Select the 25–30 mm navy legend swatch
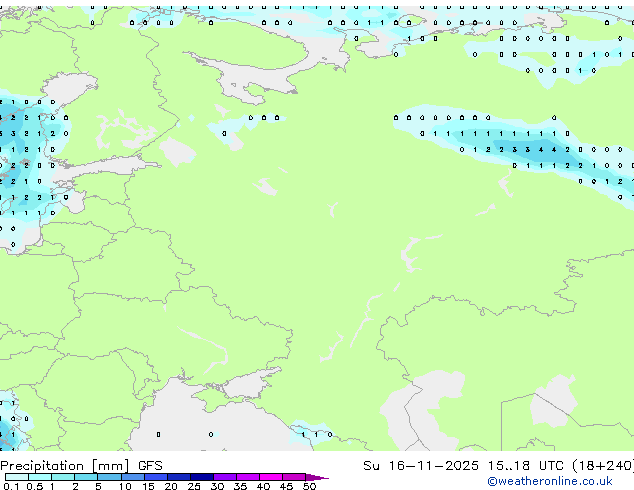 click(202, 477)
